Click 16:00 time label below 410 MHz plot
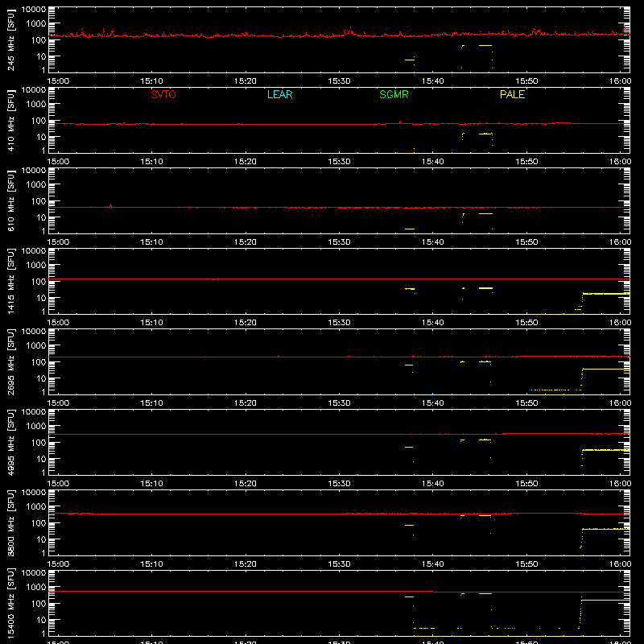The image size is (644, 644). (620, 162)
